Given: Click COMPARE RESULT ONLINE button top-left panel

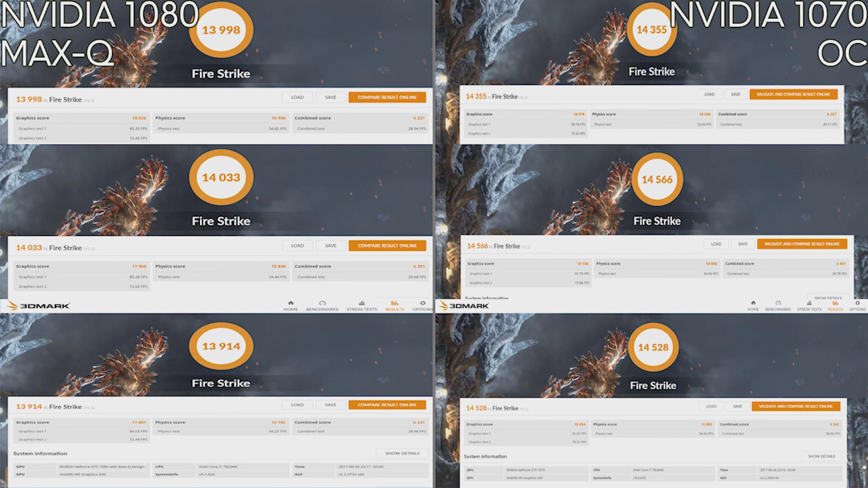Looking at the screenshot, I should [387, 97].
